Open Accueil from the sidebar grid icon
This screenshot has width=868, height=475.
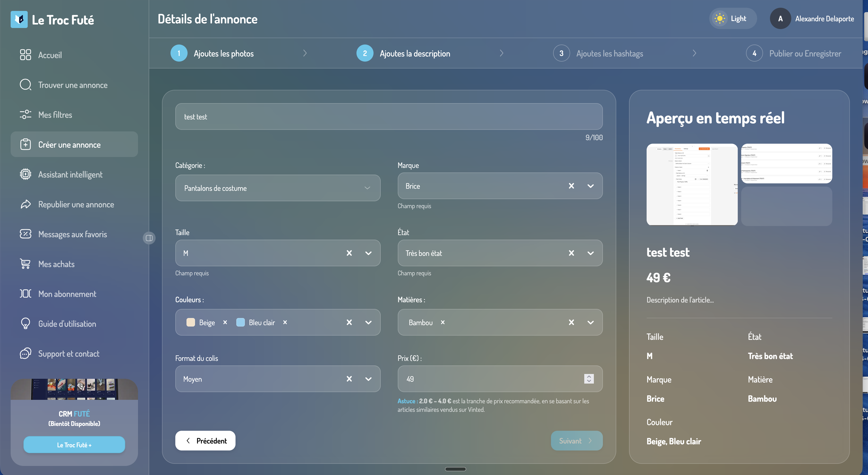point(25,55)
